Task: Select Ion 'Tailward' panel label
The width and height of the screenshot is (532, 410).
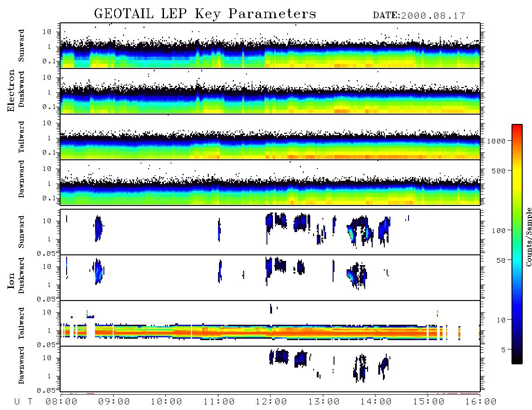Action: [21, 323]
